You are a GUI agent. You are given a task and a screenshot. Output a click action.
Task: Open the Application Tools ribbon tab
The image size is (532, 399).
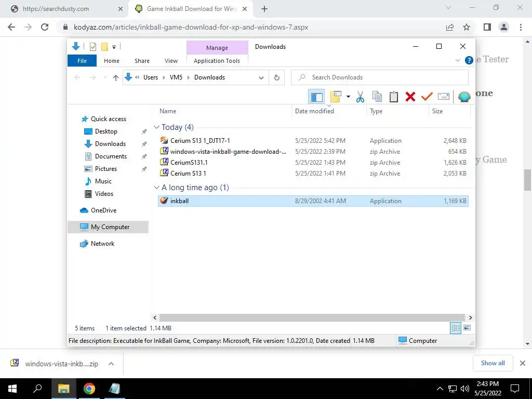(217, 61)
